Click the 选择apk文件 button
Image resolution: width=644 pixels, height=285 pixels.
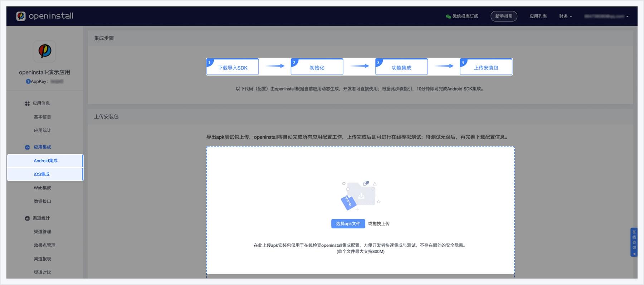pyautogui.click(x=348, y=223)
